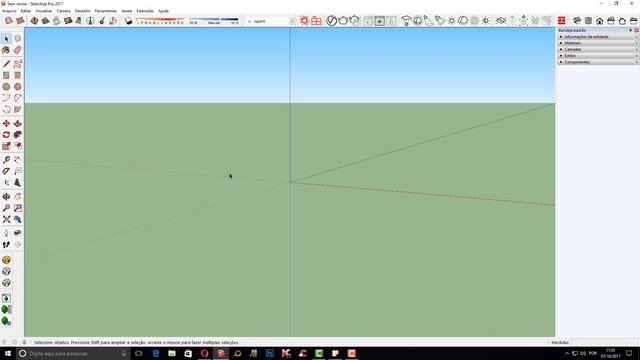This screenshot has width=640, height=360.
Task: Expand the Camadas panel
Action: point(598,49)
